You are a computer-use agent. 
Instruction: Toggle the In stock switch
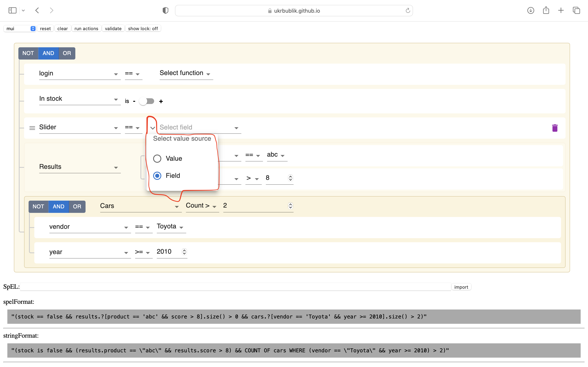147,101
